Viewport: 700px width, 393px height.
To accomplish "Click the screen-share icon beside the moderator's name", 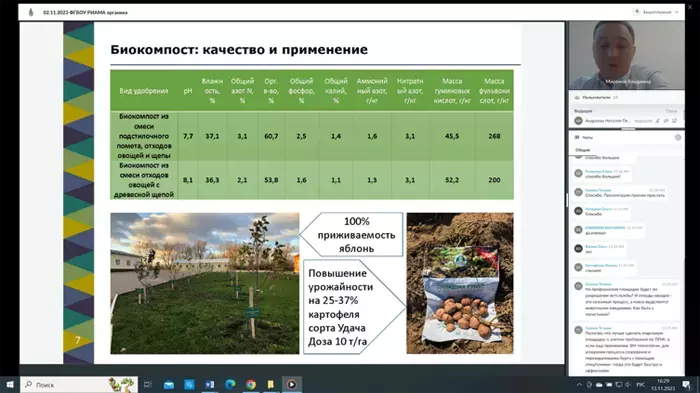I will [x=674, y=121].
